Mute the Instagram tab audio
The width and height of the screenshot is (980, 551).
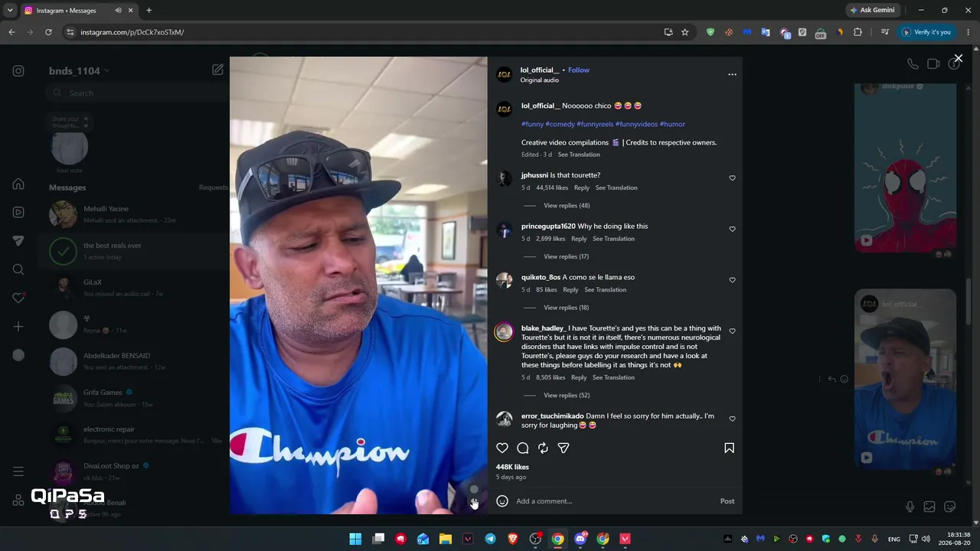point(118,11)
